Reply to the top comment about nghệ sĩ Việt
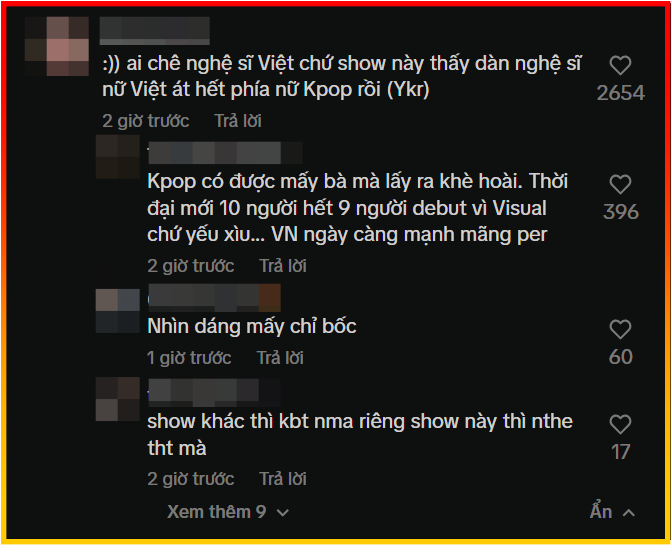Viewport: 671px width, 545px height. 238,121
